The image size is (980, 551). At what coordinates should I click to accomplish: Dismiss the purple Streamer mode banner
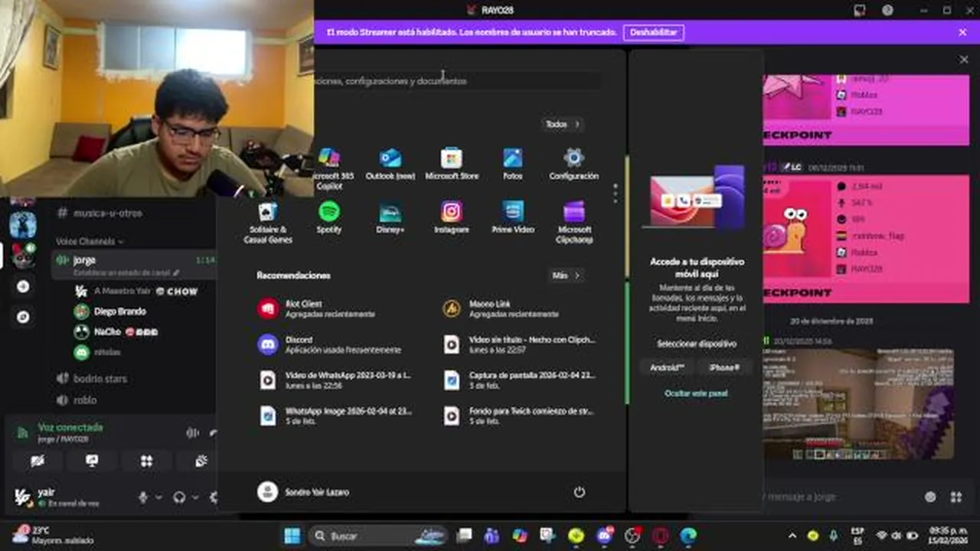click(x=962, y=32)
